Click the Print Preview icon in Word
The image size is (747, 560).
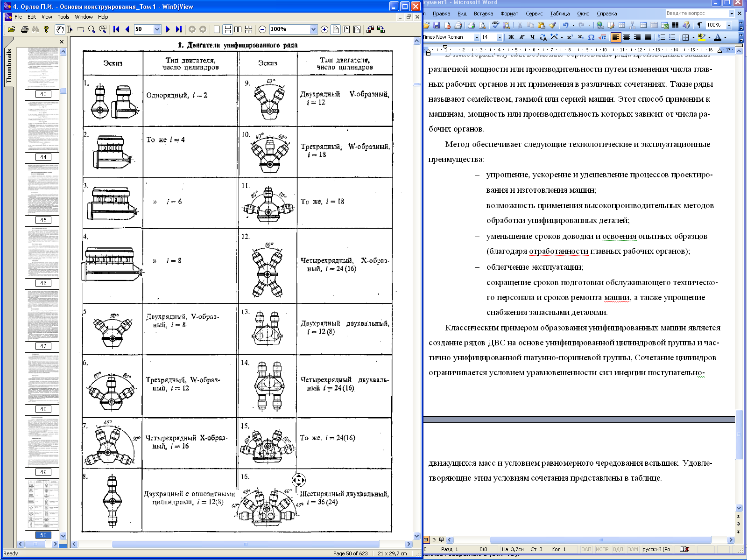[x=482, y=25]
